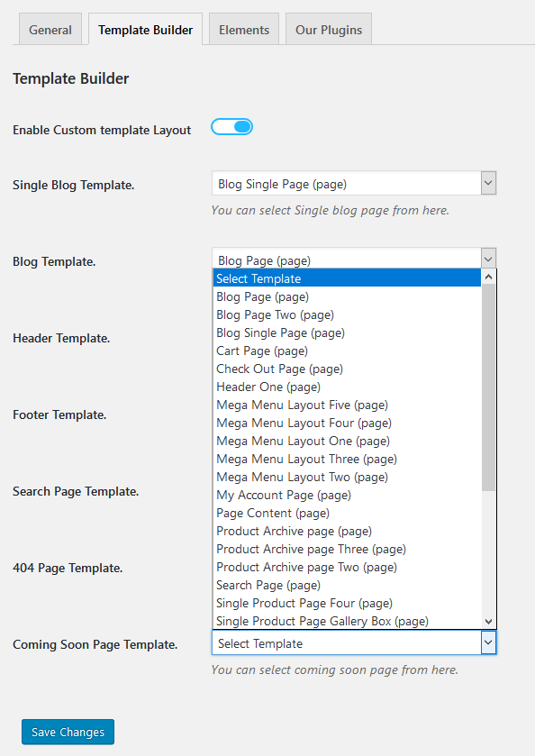Click the Save Changes button

(x=68, y=732)
